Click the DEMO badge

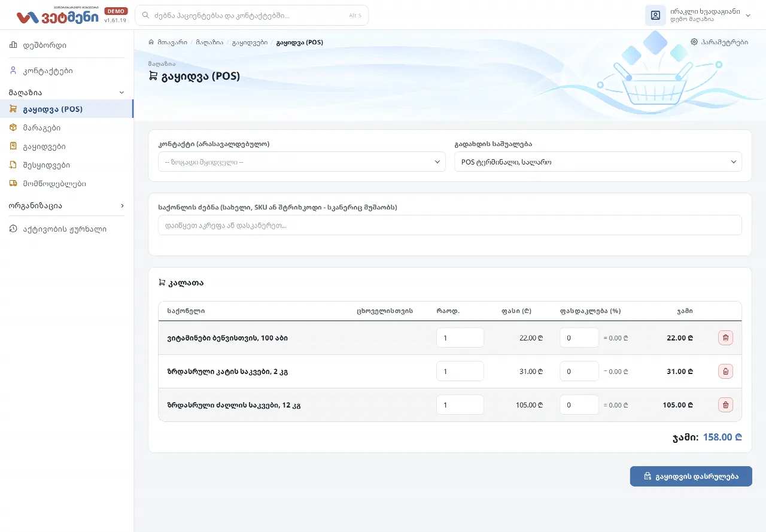pyautogui.click(x=115, y=11)
